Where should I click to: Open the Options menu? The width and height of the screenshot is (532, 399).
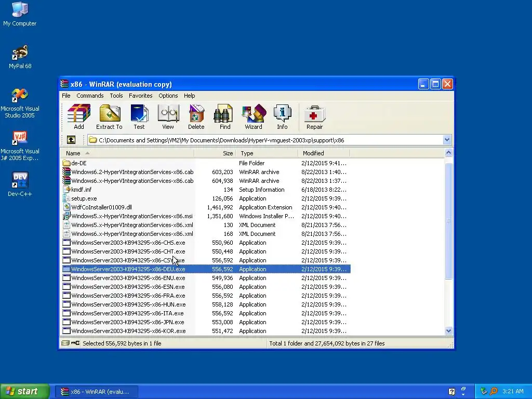point(168,96)
